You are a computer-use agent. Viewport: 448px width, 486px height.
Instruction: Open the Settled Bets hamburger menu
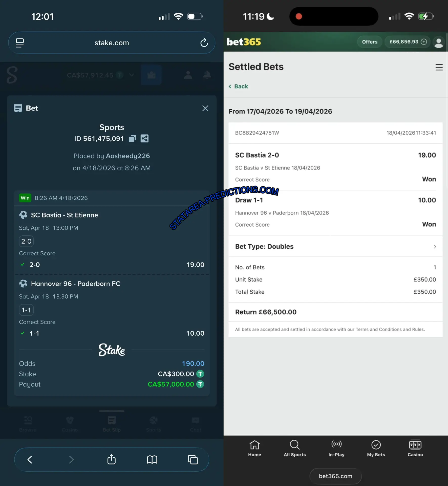(x=439, y=67)
